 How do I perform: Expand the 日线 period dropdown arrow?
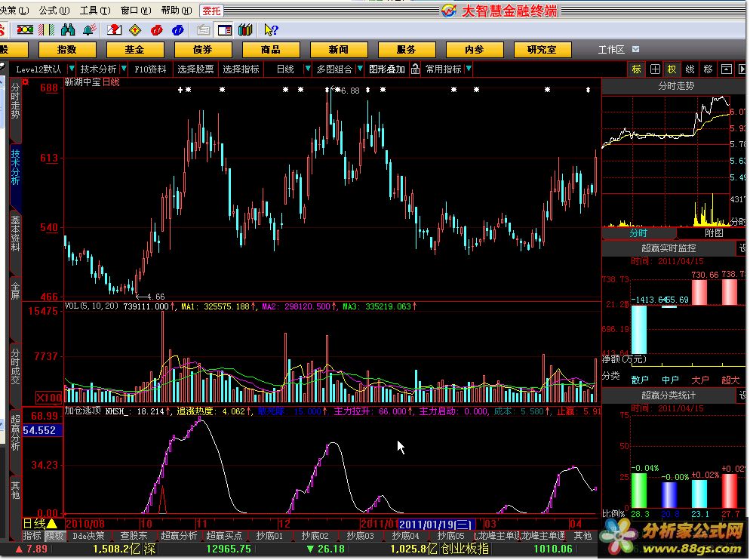point(308,69)
